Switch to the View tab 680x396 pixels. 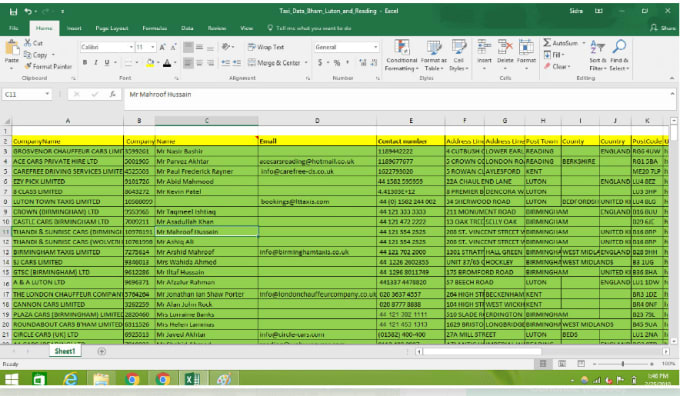click(x=247, y=28)
